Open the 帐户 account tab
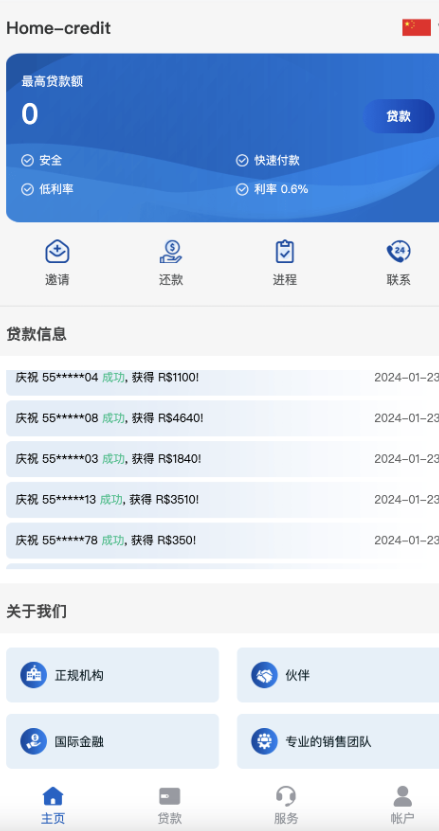 [x=402, y=806]
